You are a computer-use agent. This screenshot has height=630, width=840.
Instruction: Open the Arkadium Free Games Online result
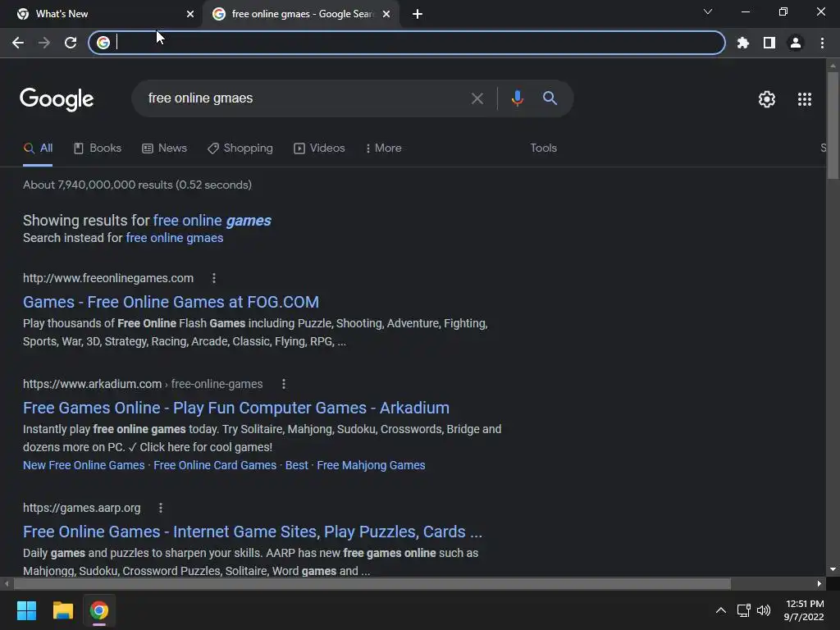pyautogui.click(x=236, y=409)
